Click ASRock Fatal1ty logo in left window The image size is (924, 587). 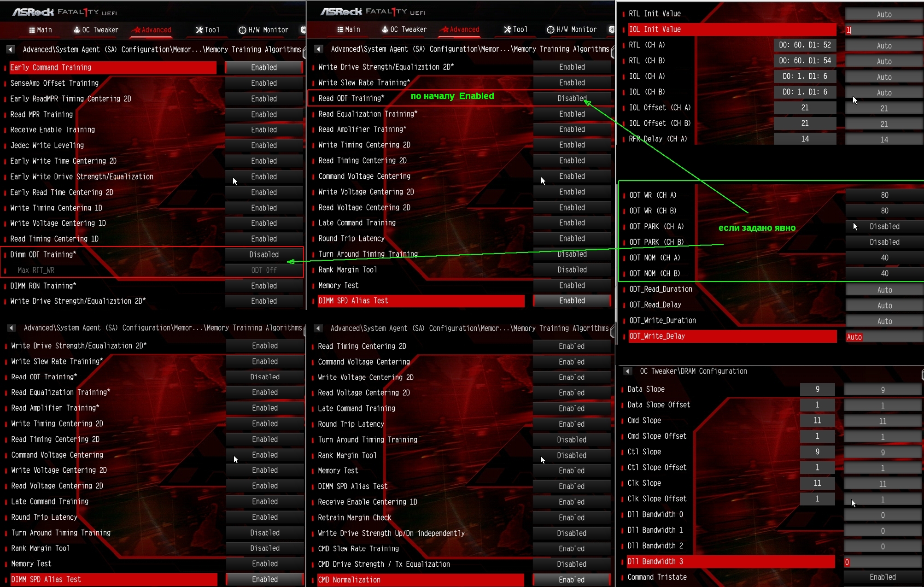coord(64,12)
